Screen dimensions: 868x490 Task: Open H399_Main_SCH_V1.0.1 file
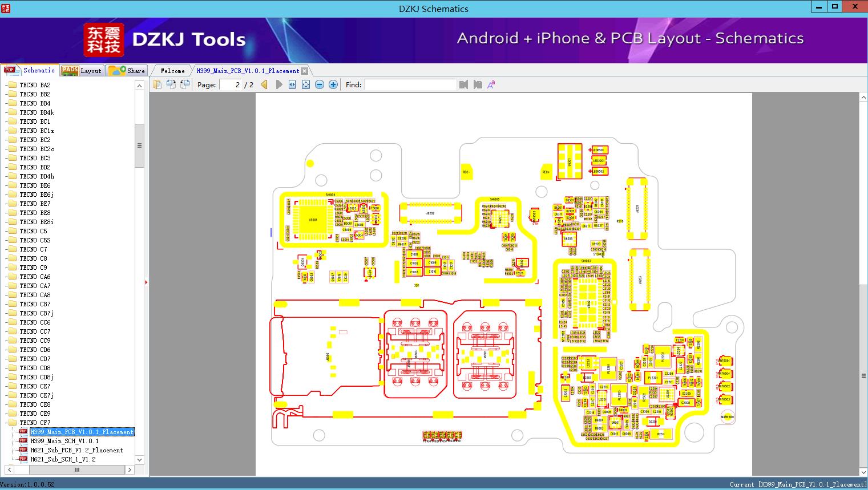[64, 441]
